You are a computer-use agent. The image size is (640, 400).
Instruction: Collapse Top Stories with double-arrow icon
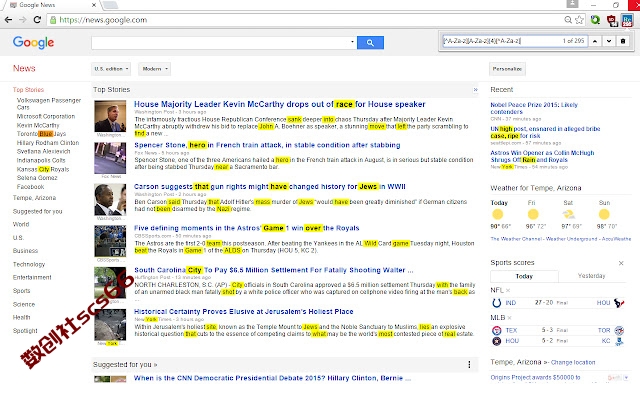[476, 90]
